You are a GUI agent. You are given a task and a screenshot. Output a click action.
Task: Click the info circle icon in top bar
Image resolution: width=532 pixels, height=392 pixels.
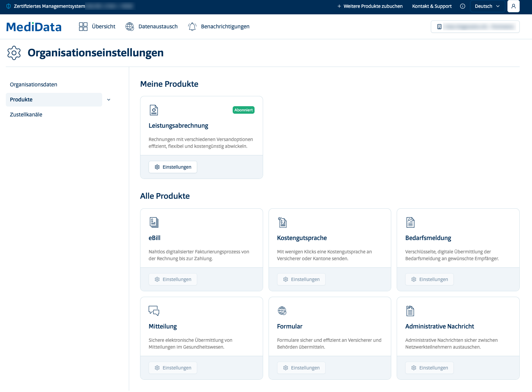click(463, 6)
